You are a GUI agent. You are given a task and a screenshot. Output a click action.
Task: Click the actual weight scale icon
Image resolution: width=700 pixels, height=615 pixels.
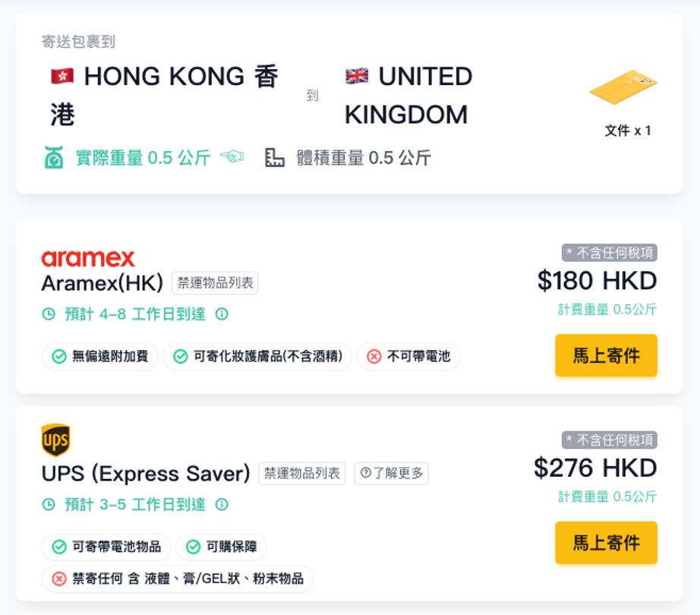coord(54,158)
